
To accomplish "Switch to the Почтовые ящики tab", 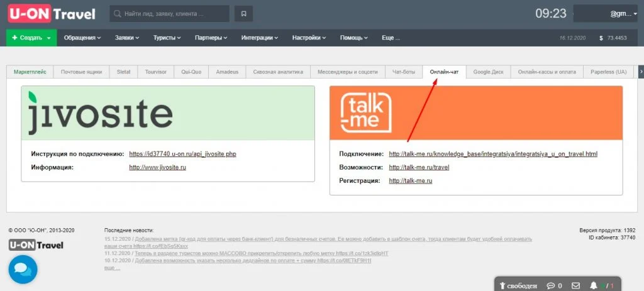I will click(81, 72).
